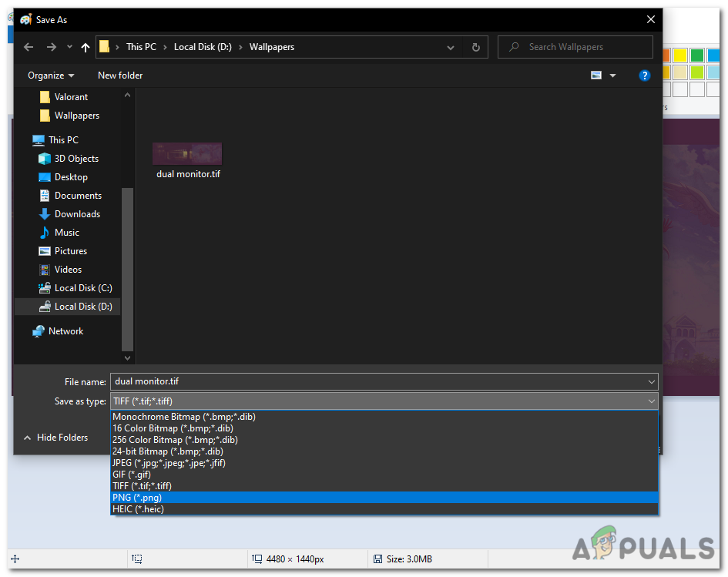728x577 pixels.
Task: Click the folder icon in the address bar
Action: pyautogui.click(x=104, y=47)
